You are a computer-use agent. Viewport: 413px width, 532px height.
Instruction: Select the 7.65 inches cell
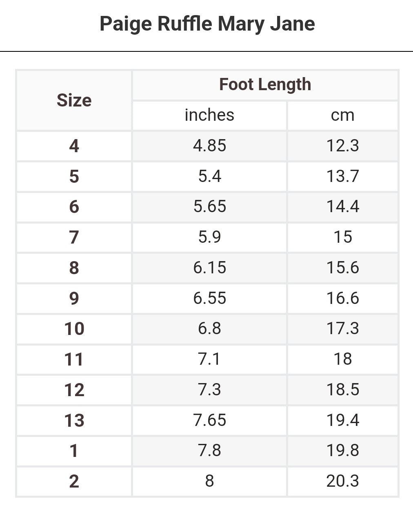[x=209, y=420]
